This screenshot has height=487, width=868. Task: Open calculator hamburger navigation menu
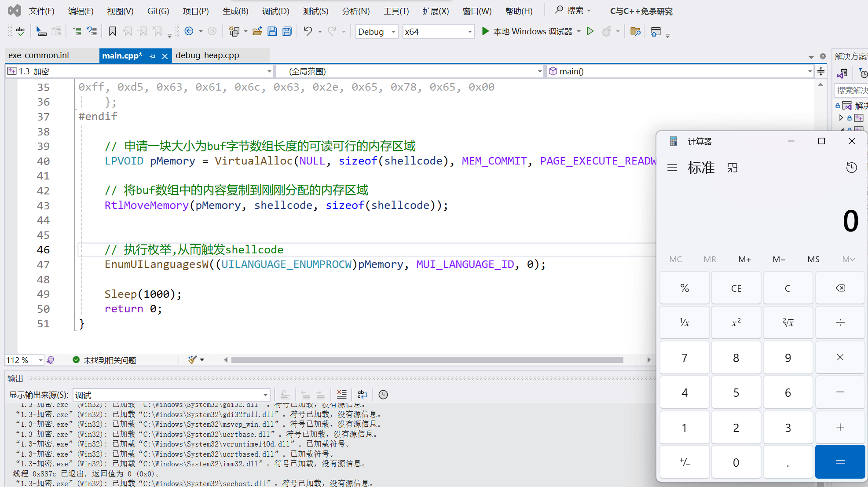[x=672, y=168]
